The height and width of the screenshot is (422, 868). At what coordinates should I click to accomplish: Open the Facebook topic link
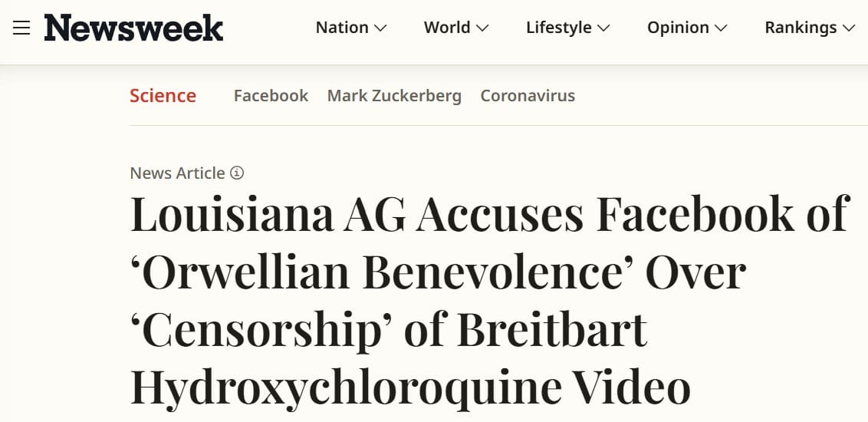coord(271,96)
